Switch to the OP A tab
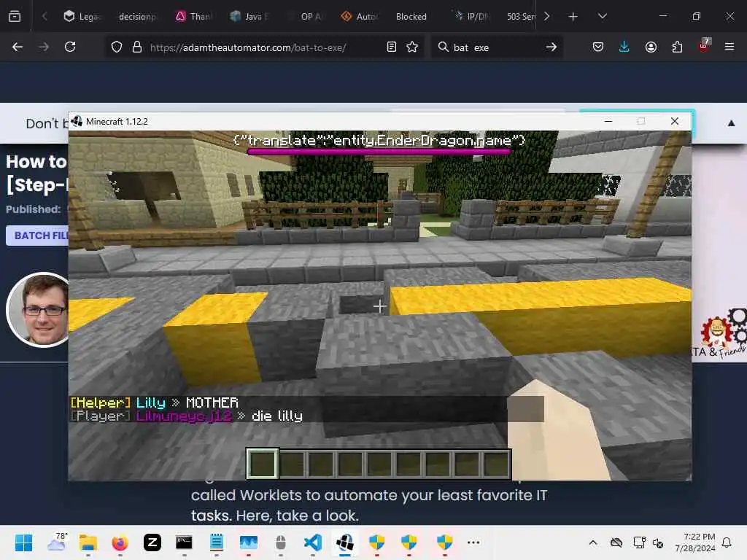The height and width of the screenshot is (560, 747). [305, 17]
